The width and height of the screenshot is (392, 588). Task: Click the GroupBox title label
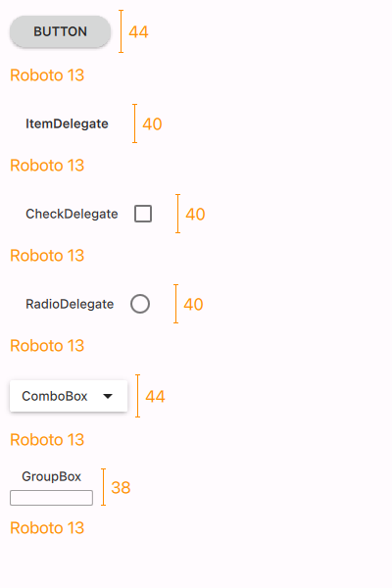pyautogui.click(x=51, y=476)
